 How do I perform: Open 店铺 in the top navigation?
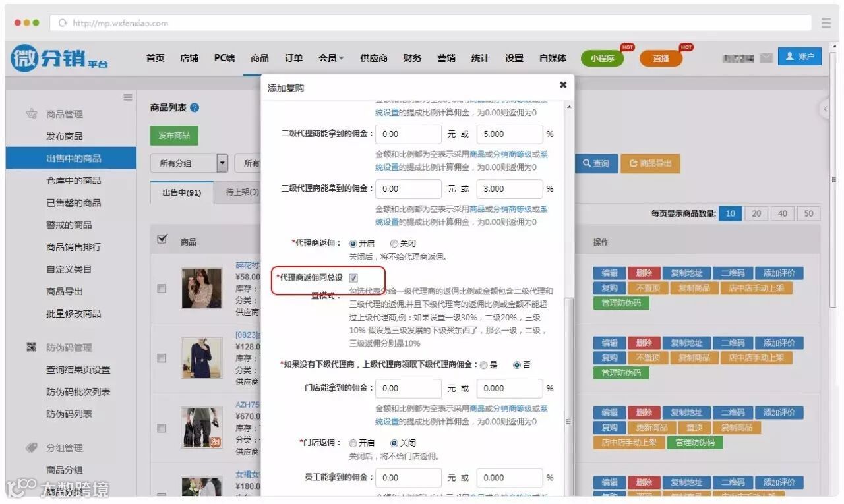pyautogui.click(x=189, y=58)
